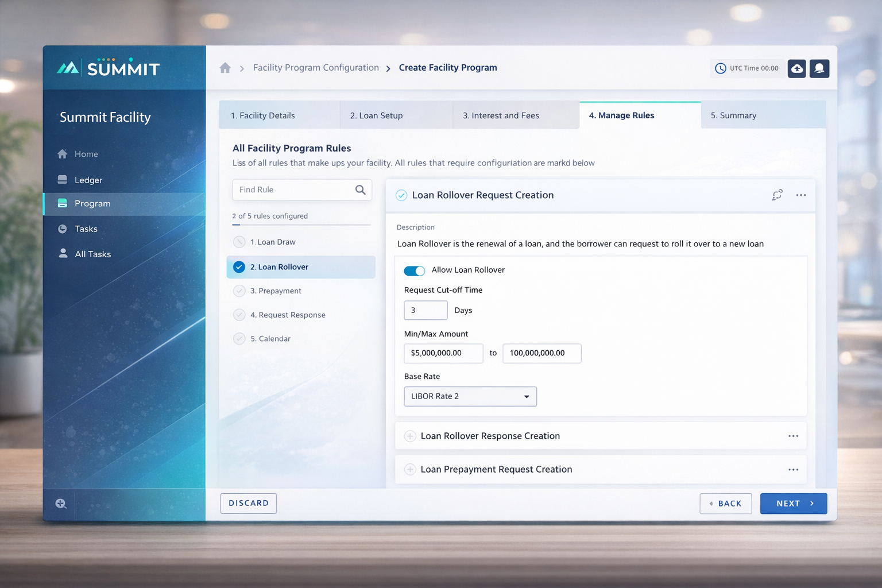Select the Prepayment rule in the list
Viewport: 882px width, 588px height.
coord(276,291)
